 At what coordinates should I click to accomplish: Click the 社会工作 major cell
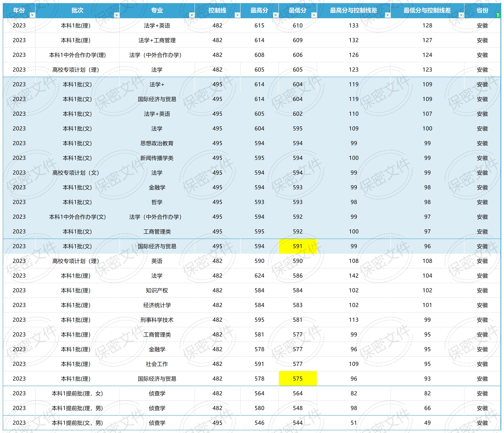pyautogui.click(x=157, y=364)
